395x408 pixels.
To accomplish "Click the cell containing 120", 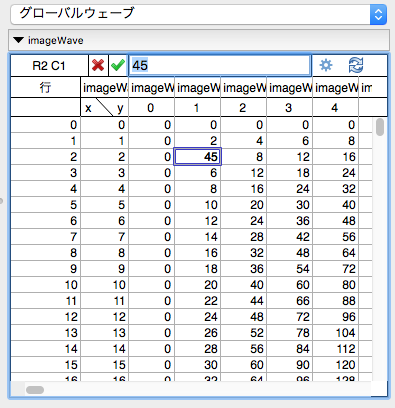I will [336, 365].
